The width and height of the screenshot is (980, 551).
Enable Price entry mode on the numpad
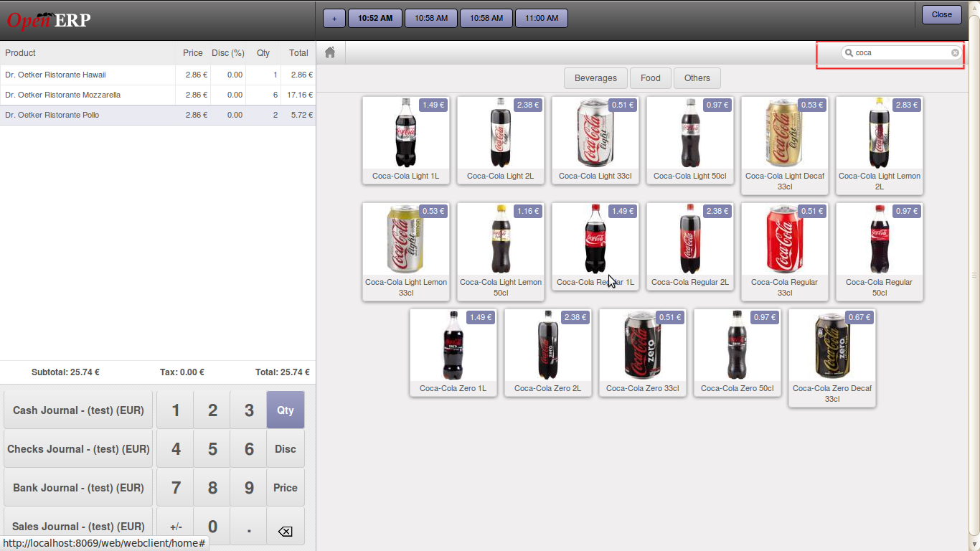[285, 487]
